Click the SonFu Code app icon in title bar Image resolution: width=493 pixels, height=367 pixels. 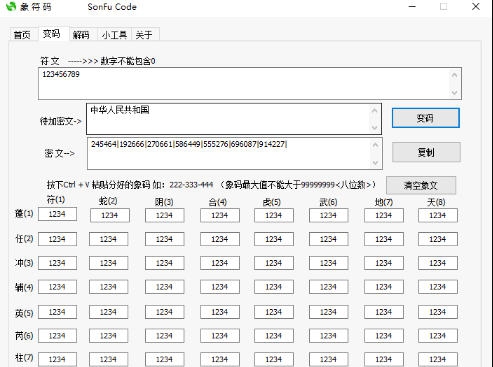pos(11,6)
